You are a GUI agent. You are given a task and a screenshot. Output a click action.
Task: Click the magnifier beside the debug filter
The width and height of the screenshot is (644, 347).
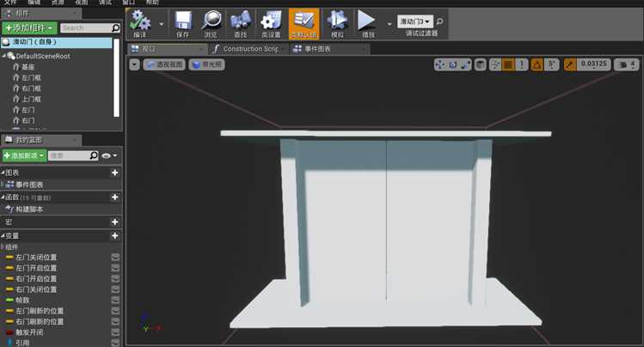439,21
